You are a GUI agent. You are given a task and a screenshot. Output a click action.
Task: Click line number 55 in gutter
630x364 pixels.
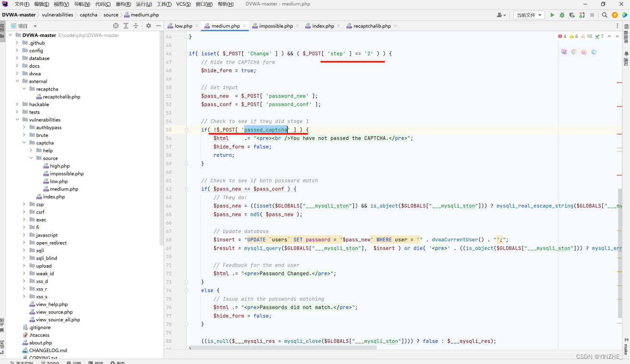[x=169, y=130]
